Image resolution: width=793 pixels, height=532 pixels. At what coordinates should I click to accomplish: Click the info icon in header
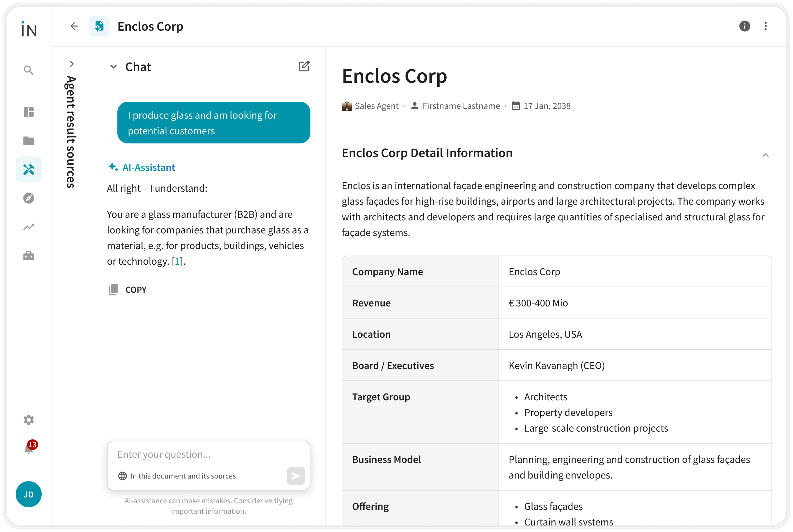pos(744,26)
